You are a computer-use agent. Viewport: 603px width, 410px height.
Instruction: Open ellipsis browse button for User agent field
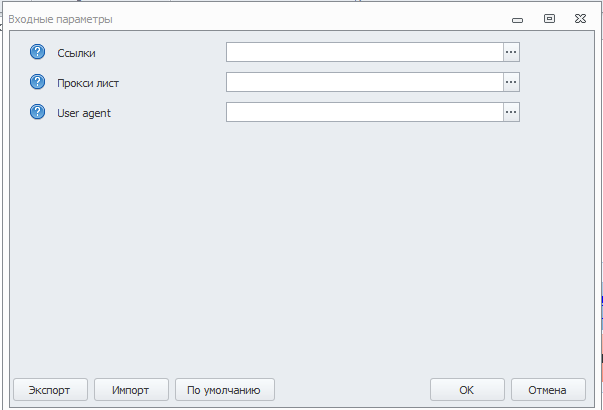click(511, 112)
